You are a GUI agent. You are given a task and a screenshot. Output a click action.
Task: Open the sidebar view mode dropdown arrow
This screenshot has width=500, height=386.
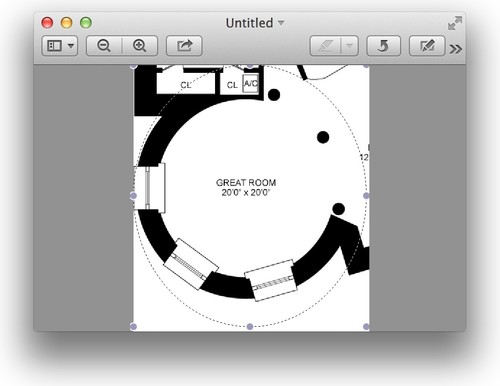point(71,46)
